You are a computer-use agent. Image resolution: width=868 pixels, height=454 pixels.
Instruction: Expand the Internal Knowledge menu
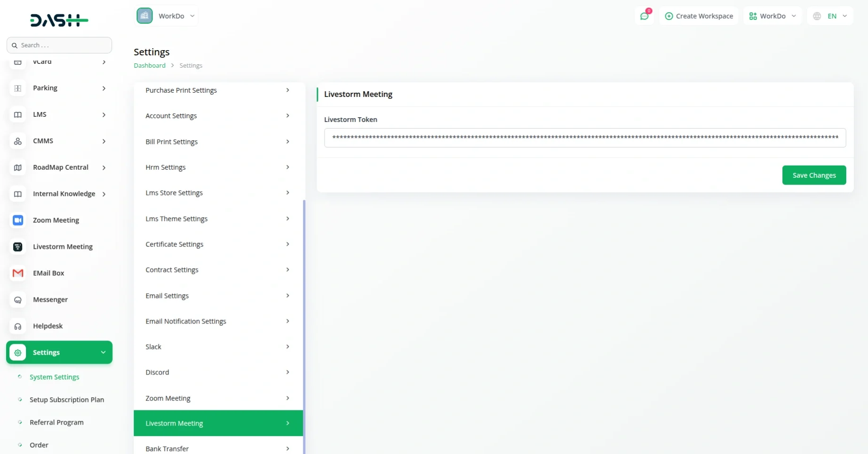pos(104,194)
